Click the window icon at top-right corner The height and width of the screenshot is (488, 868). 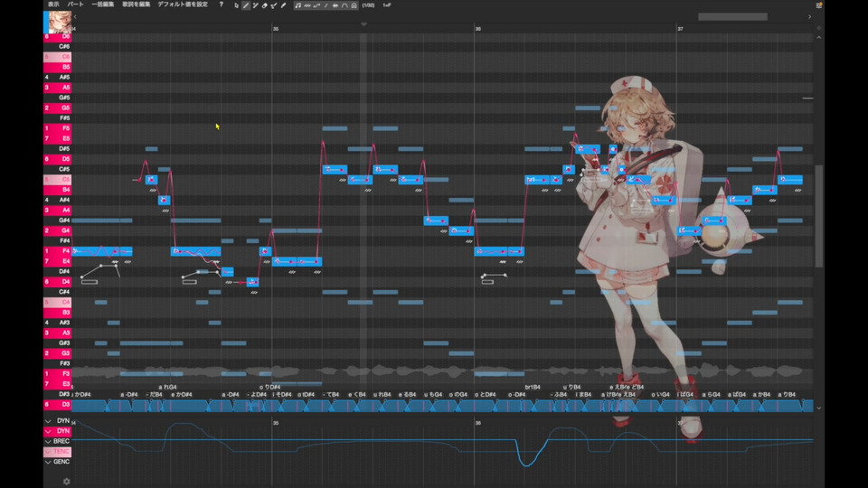point(819,5)
